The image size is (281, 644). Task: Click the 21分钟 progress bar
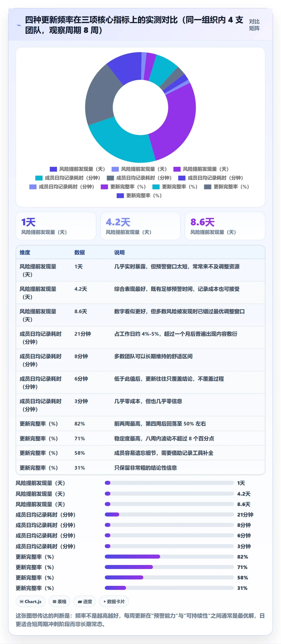169,514
